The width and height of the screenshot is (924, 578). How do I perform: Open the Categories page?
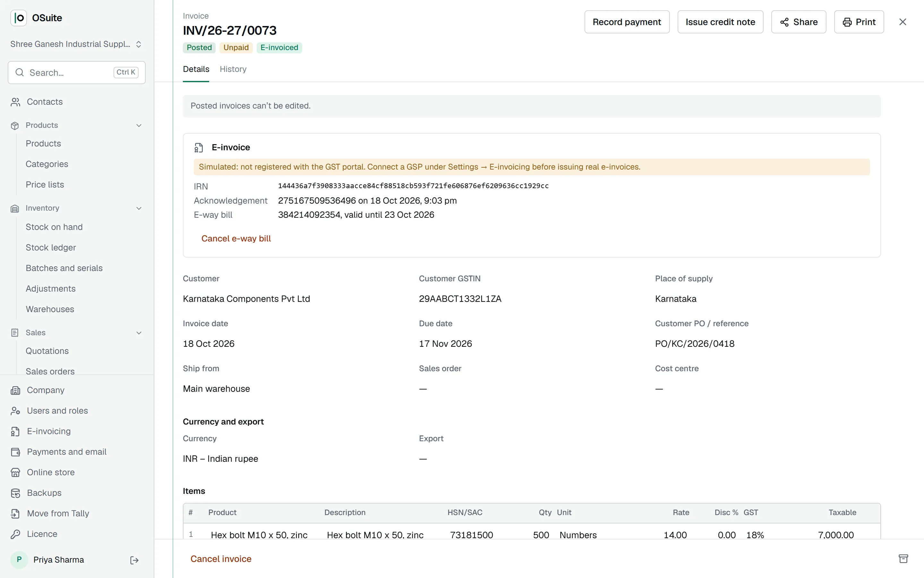(47, 164)
